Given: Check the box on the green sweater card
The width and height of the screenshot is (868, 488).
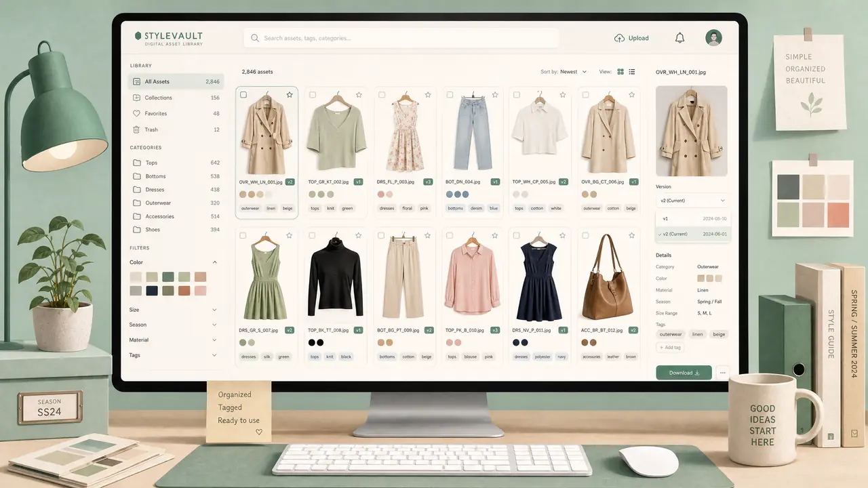Looking at the screenshot, I should click(313, 95).
